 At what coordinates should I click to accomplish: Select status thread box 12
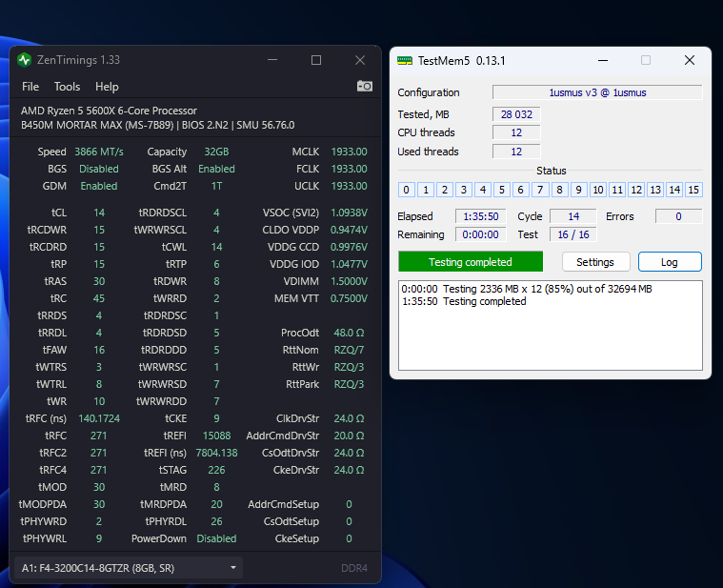tap(636, 190)
